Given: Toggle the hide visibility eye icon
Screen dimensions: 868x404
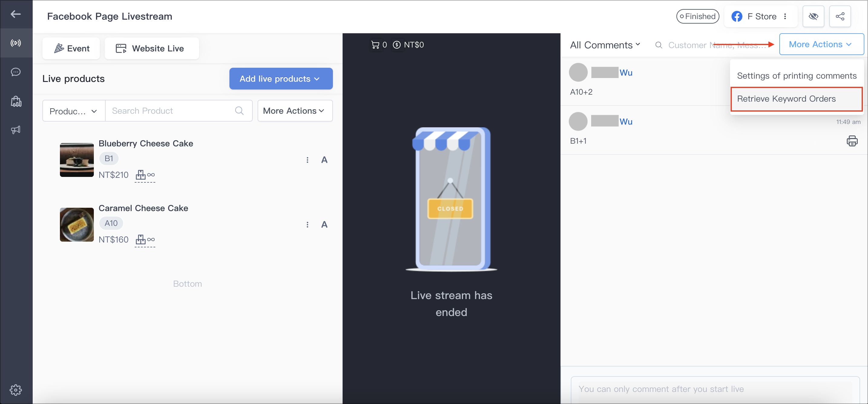Looking at the screenshot, I should coord(813,16).
